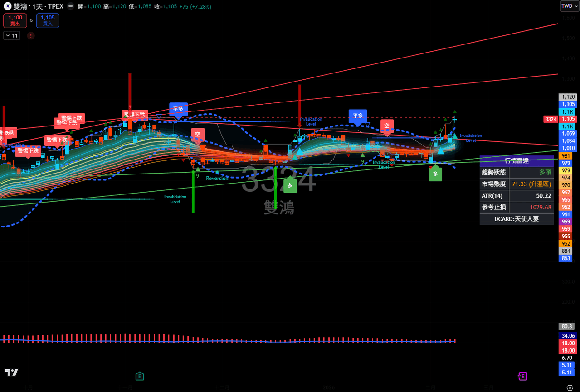Click the 71.33 (升溫區) value
This screenshot has height=392, width=580.
(x=531, y=184)
